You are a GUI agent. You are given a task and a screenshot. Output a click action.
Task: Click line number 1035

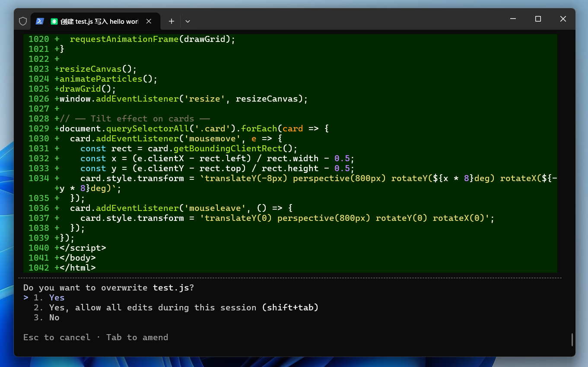(39, 198)
